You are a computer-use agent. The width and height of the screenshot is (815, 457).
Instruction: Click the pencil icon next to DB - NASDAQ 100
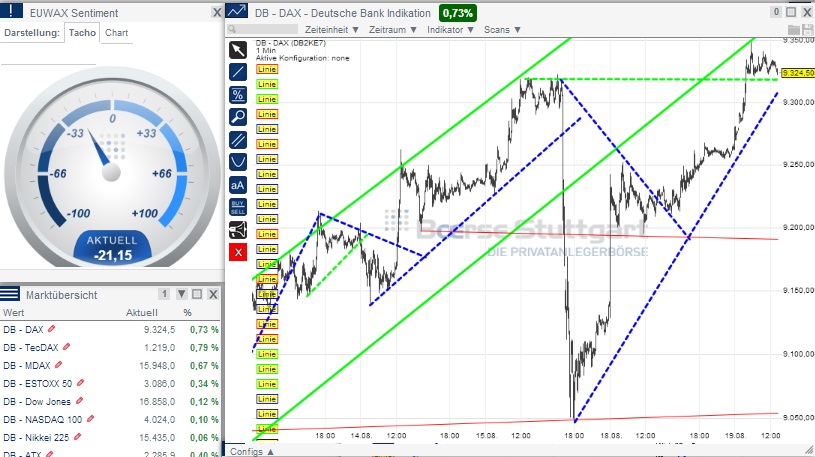90,419
